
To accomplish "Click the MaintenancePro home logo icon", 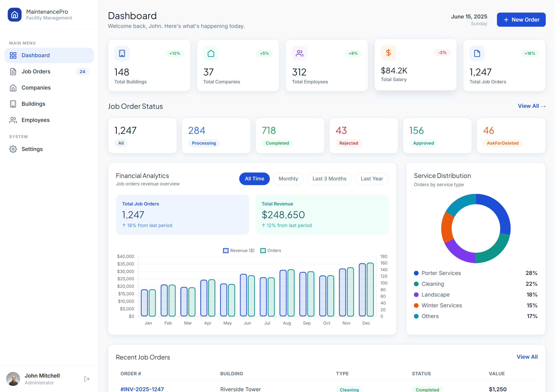I will point(14,14).
